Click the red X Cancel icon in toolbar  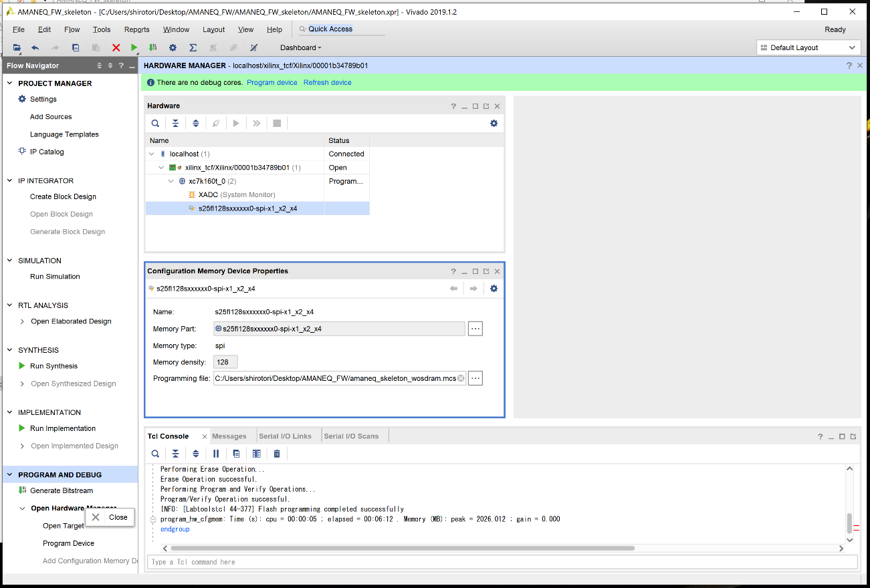pyautogui.click(x=116, y=47)
